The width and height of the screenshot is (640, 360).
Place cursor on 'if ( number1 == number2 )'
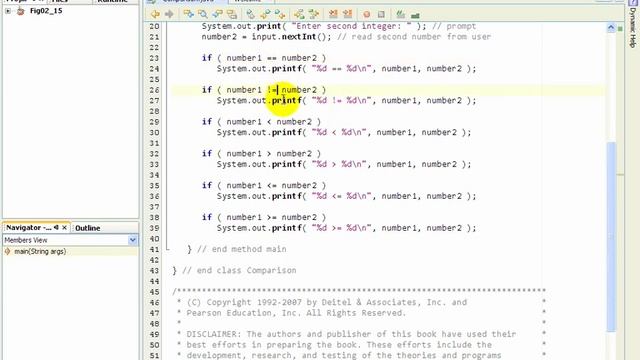264,58
